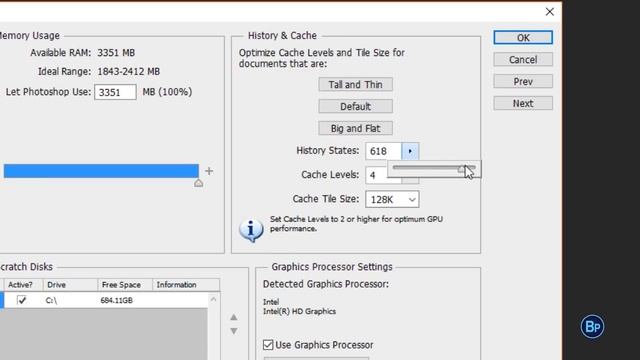This screenshot has height=360, width=640.
Task: Move scratch disk up with arrow
Action: [233, 317]
